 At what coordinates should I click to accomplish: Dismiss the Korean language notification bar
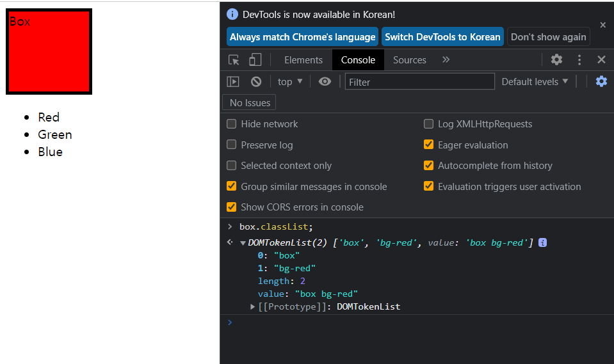pyautogui.click(x=603, y=25)
